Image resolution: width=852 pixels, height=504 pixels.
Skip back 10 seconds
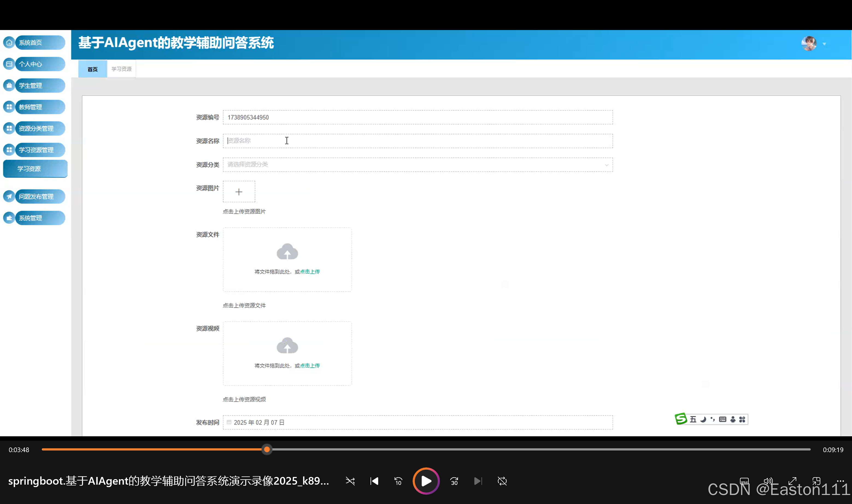tap(398, 481)
